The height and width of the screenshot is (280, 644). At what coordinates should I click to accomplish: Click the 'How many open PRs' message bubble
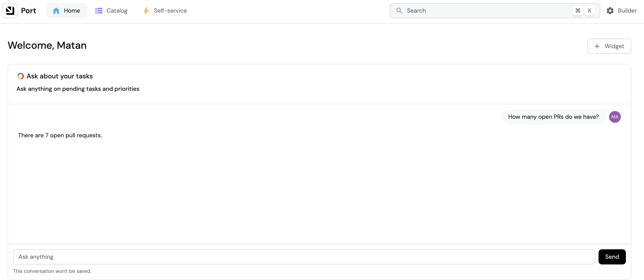pos(553,117)
